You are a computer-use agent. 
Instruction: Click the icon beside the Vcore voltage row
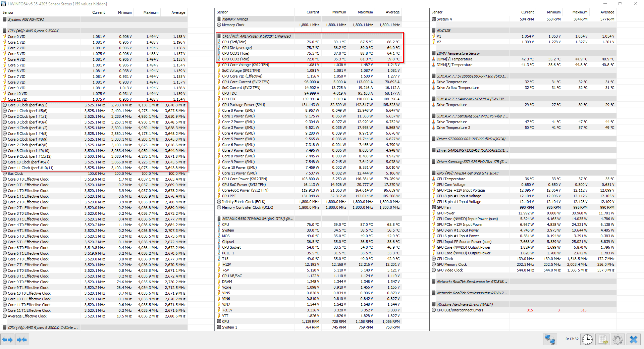pos(219,287)
